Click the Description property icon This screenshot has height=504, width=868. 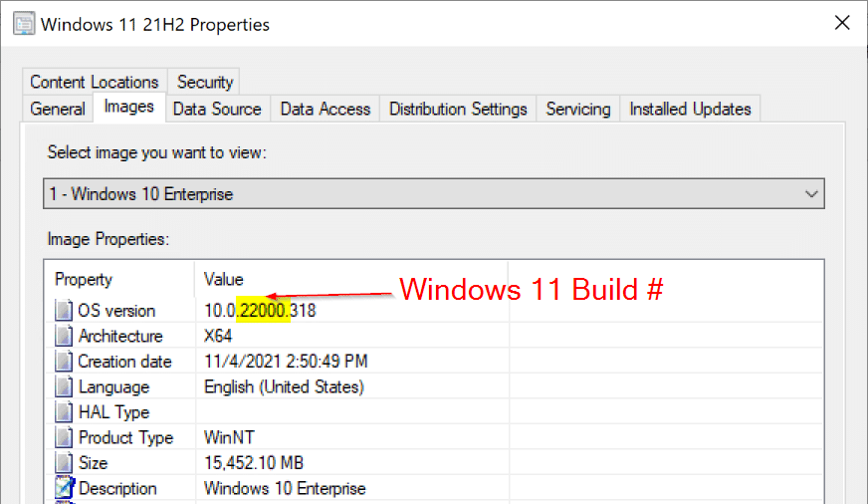tap(65, 488)
